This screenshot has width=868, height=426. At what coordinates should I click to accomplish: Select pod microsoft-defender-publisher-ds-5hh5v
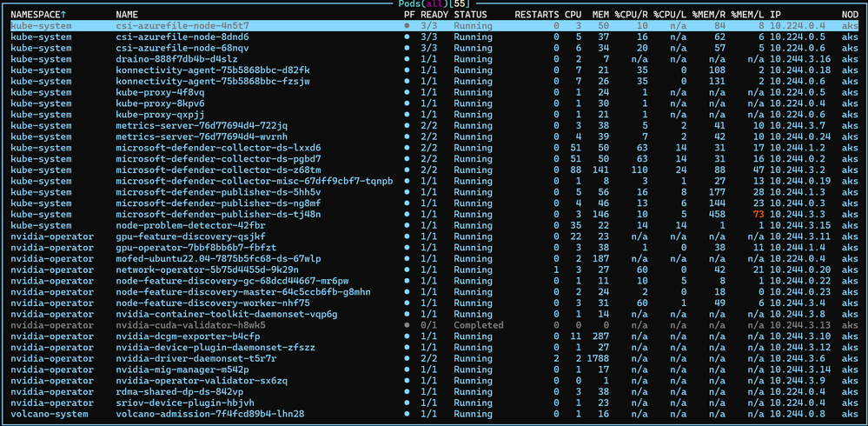(x=434, y=191)
